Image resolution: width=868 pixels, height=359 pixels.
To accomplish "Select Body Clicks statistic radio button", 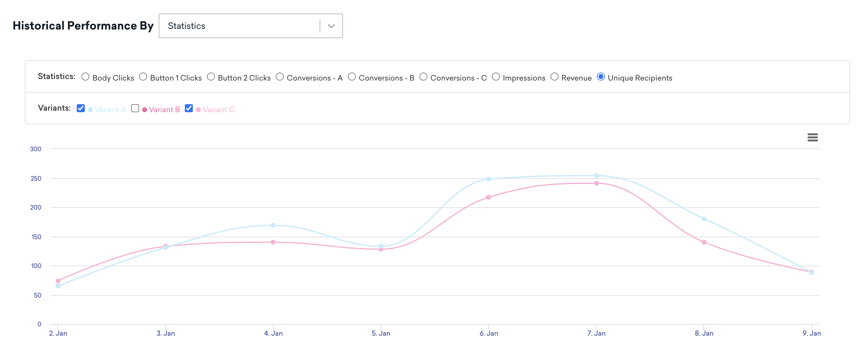I will [85, 77].
